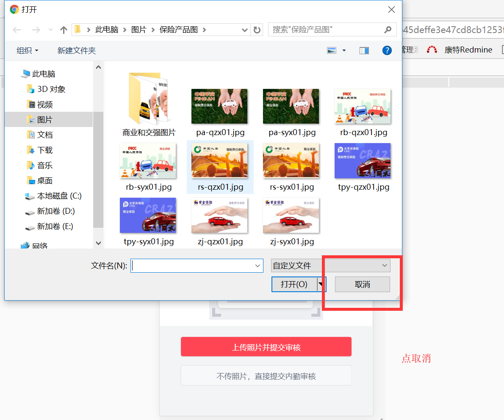504x420 pixels.
Task: Expand the 文件名 history dropdown
Action: (258, 266)
